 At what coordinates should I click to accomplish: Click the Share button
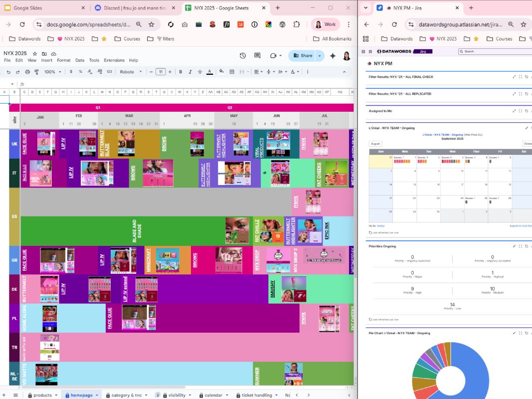(303, 56)
